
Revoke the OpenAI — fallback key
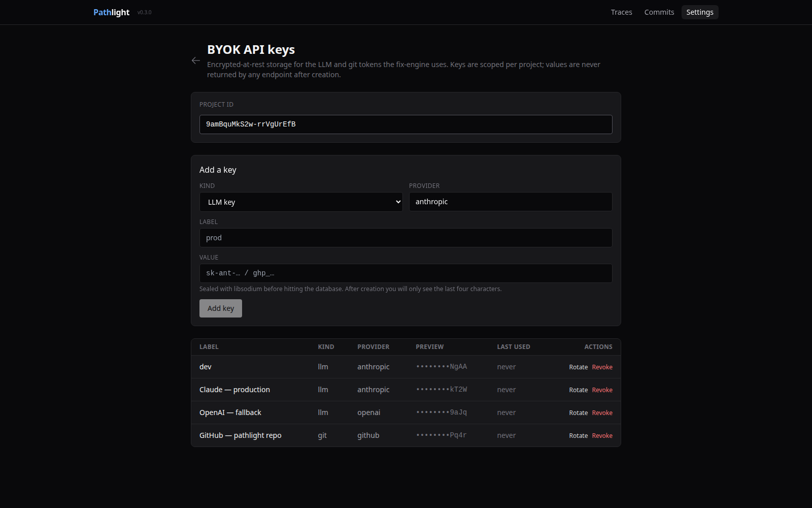click(602, 412)
